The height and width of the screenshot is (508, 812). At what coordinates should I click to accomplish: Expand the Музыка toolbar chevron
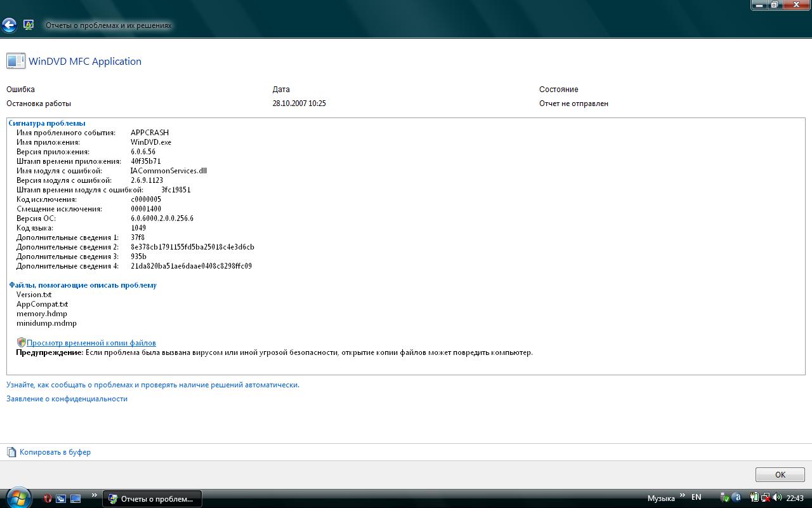tap(683, 495)
